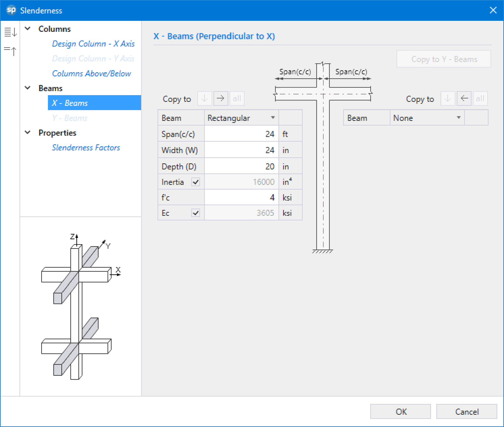Click the Ec row label
Viewport: 504px width, 427px height.
pyautogui.click(x=165, y=213)
